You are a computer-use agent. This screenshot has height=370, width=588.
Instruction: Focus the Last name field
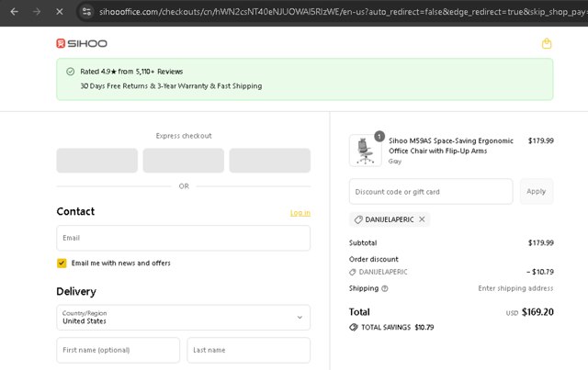(x=249, y=350)
